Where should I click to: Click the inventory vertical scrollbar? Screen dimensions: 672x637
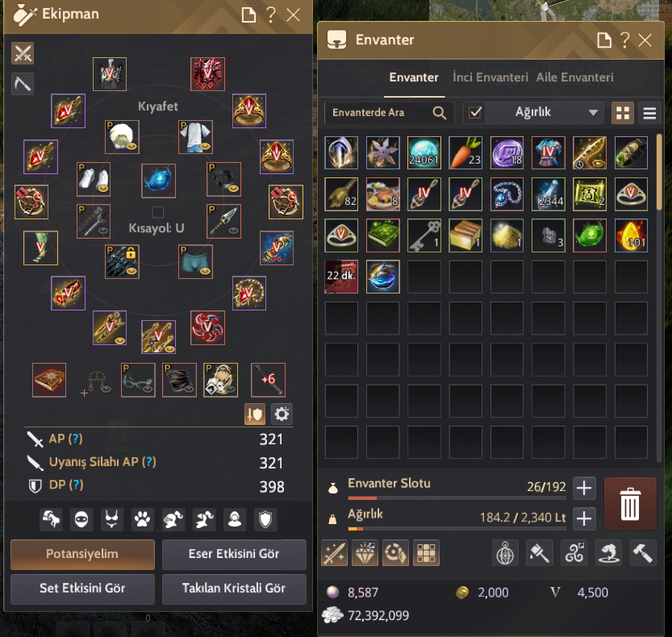pyautogui.click(x=659, y=172)
